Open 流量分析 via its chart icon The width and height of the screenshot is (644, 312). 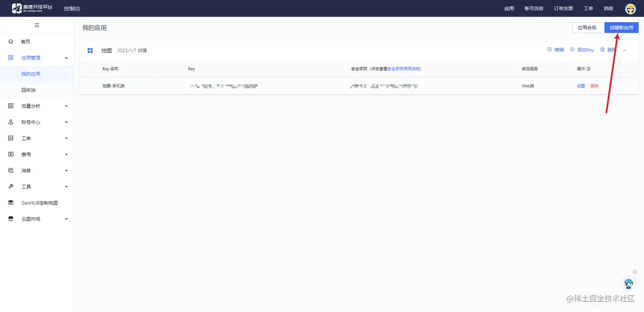coord(10,106)
